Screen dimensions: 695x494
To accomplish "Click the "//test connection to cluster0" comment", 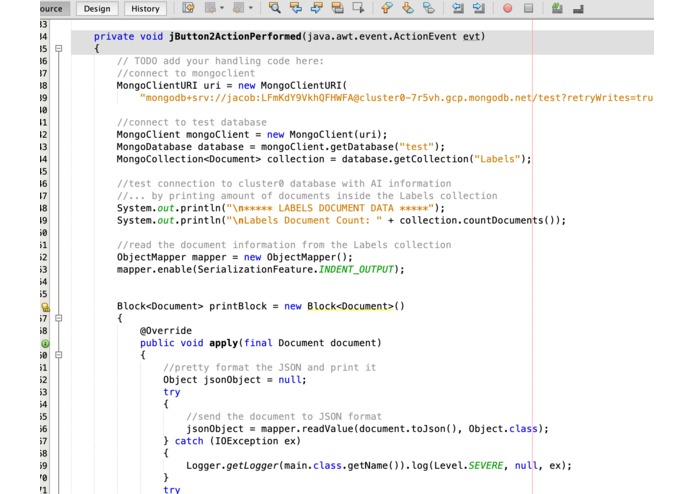I will pyautogui.click(x=284, y=183).
